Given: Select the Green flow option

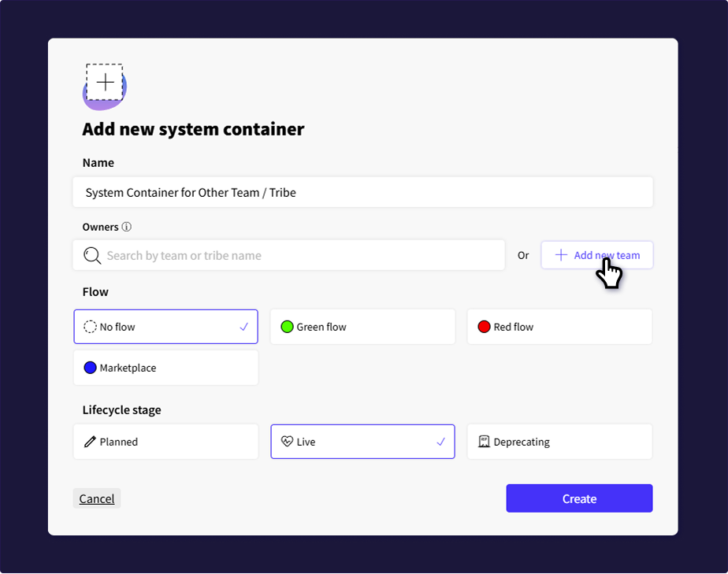Looking at the screenshot, I should coord(362,327).
